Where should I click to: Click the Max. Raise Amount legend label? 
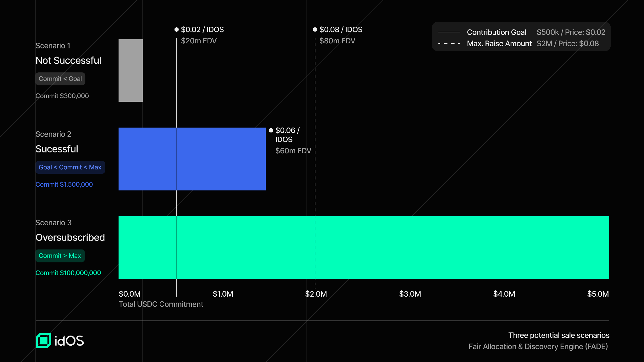tap(499, 44)
